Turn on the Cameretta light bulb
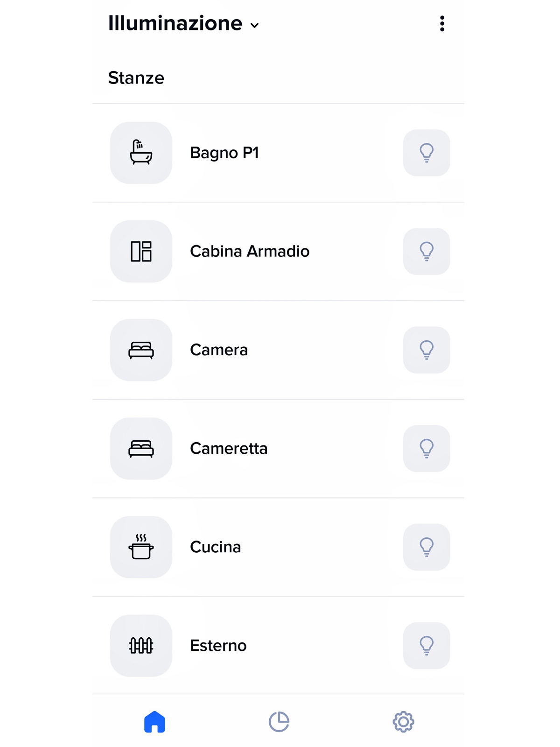The height and width of the screenshot is (747, 560). pyautogui.click(x=427, y=448)
